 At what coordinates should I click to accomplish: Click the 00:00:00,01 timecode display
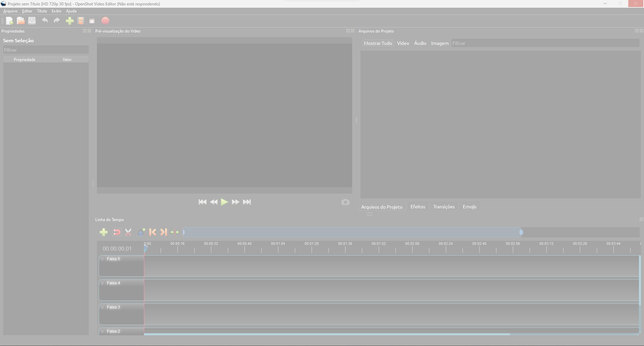coord(117,249)
